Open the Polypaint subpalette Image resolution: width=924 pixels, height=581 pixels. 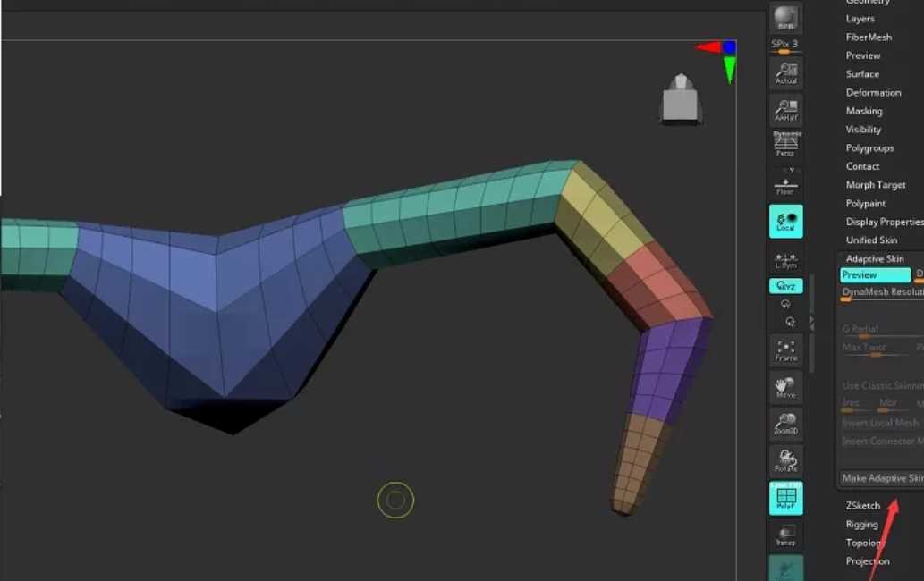866,204
